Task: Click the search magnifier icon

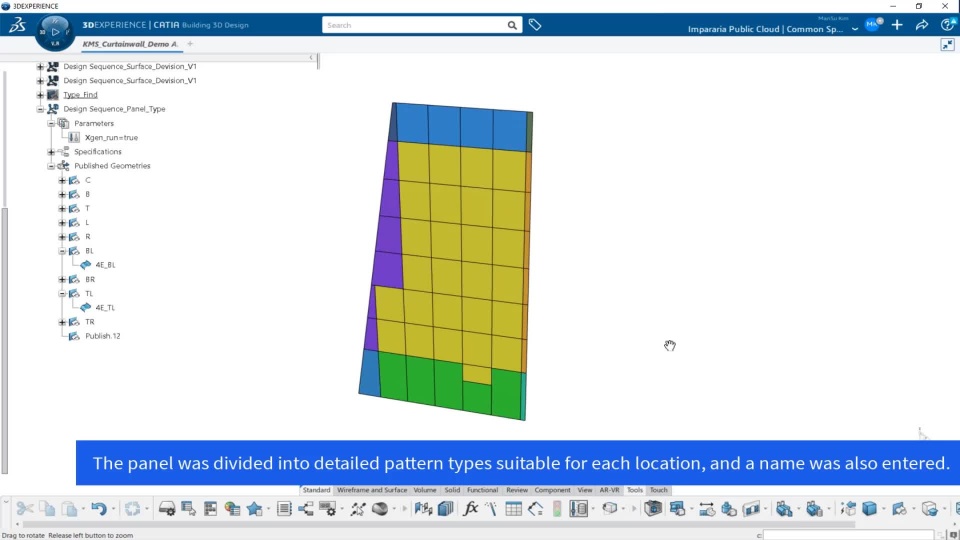Action: click(x=512, y=25)
